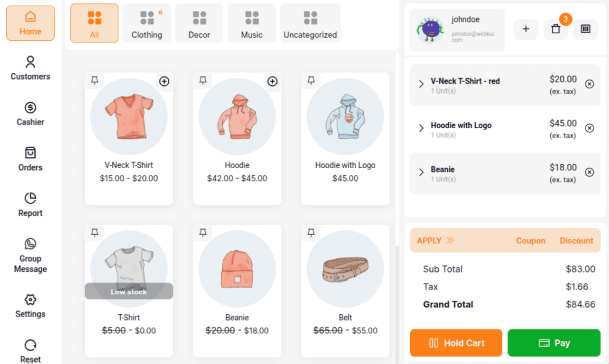Pin the V-Neck T-Shirt product

(x=95, y=80)
